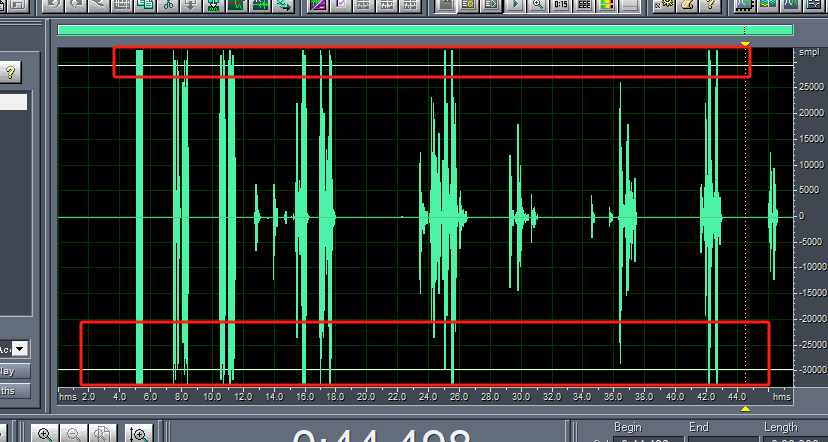The height and width of the screenshot is (442, 828).
Task: Zoom in horizontally with the plus magnifier
Action: tap(45, 434)
